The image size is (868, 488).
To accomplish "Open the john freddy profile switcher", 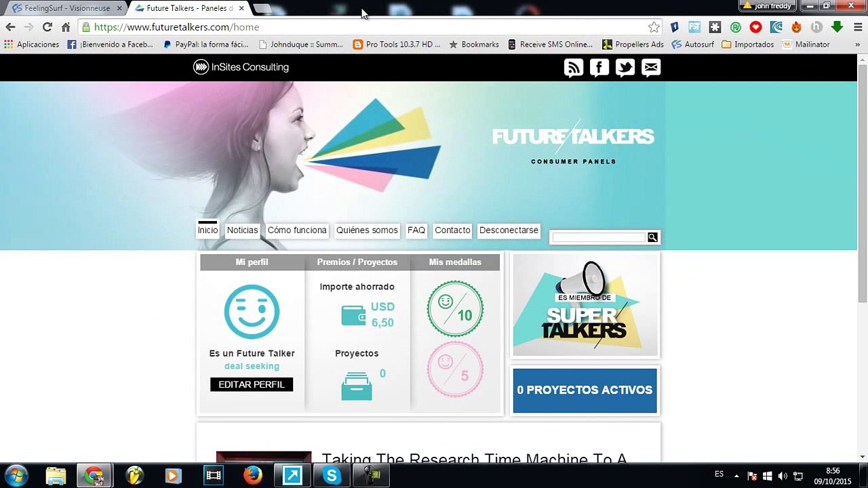I will click(766, 5).
